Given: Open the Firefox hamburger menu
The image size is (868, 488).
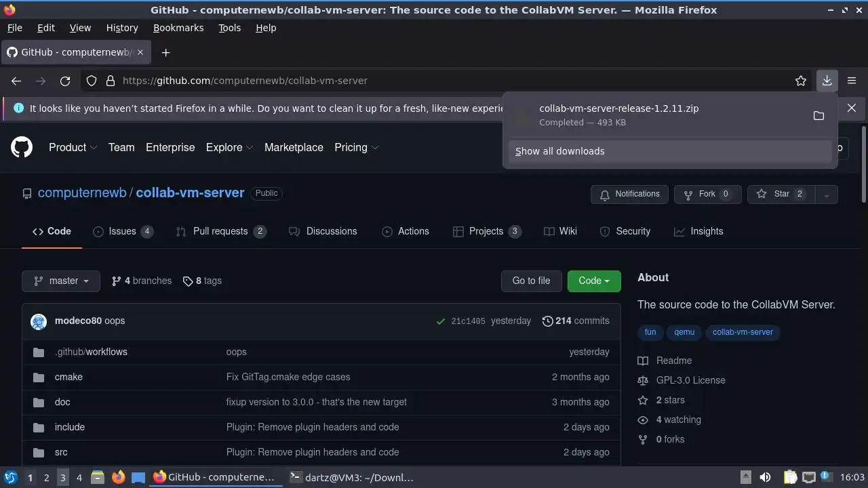Looking at the screenshot, I should pos(852,81).
